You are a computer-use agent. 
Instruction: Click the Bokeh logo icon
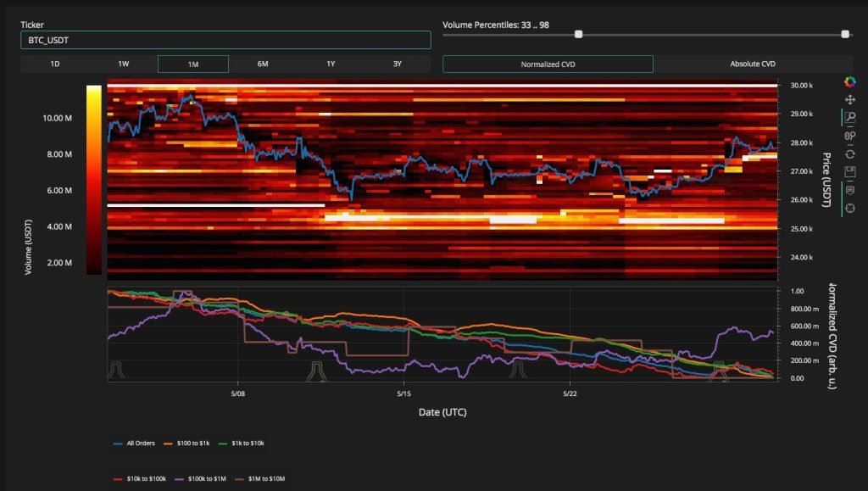(849, 83)
